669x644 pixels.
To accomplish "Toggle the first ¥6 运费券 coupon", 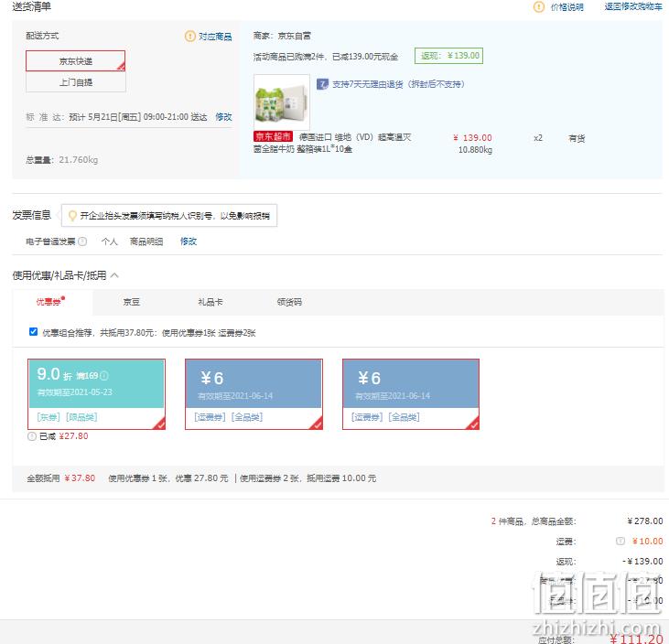I will (254, 394).
